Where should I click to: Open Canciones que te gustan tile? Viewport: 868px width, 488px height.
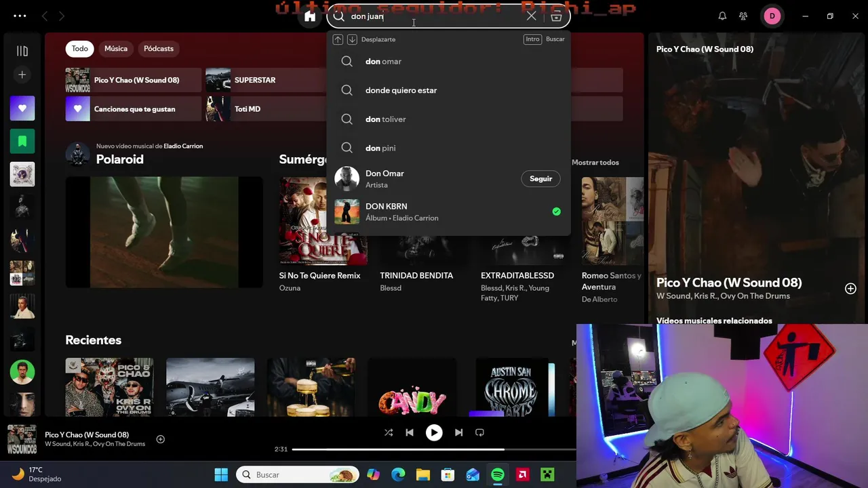point(133,109)
